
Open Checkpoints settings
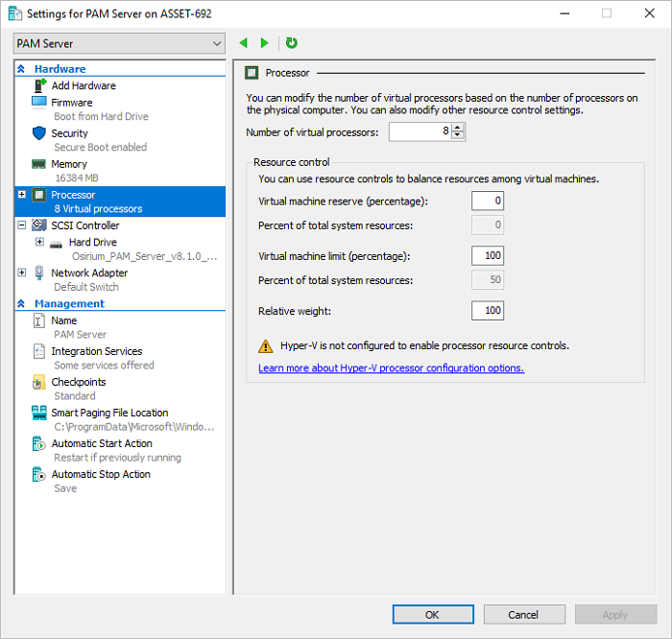tap(79, 382)
